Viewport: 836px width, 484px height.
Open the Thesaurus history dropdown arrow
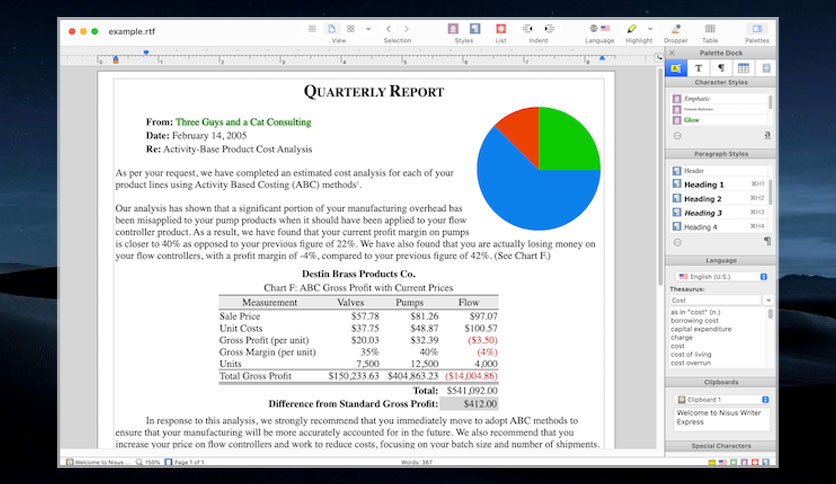768,300
